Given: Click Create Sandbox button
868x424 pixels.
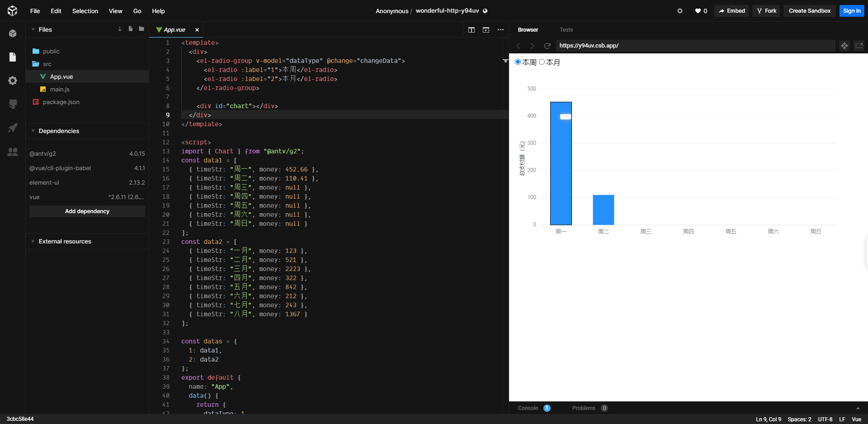Looking at the screenshot, I should (x=810, y=11).
